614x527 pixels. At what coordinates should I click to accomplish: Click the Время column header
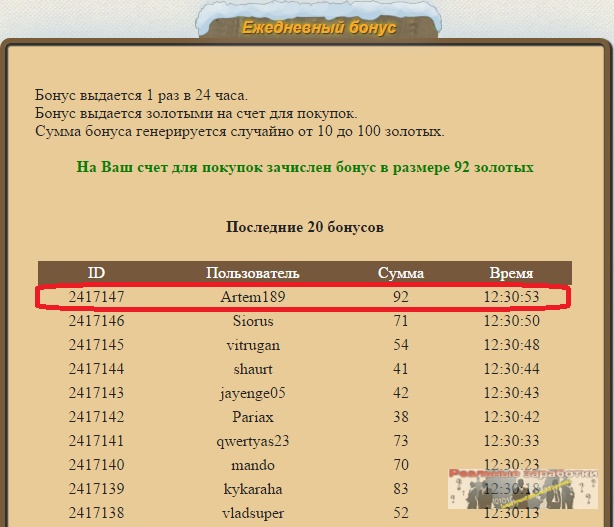point(511,273)
